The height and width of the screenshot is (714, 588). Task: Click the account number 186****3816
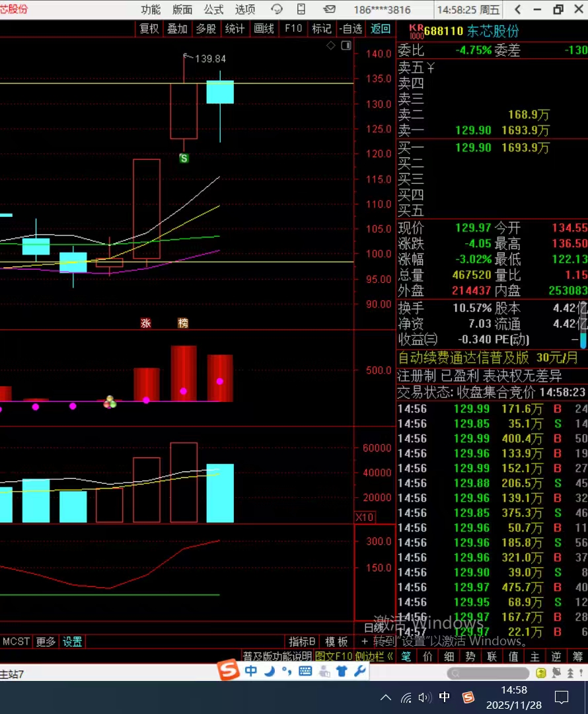(382, 9)
